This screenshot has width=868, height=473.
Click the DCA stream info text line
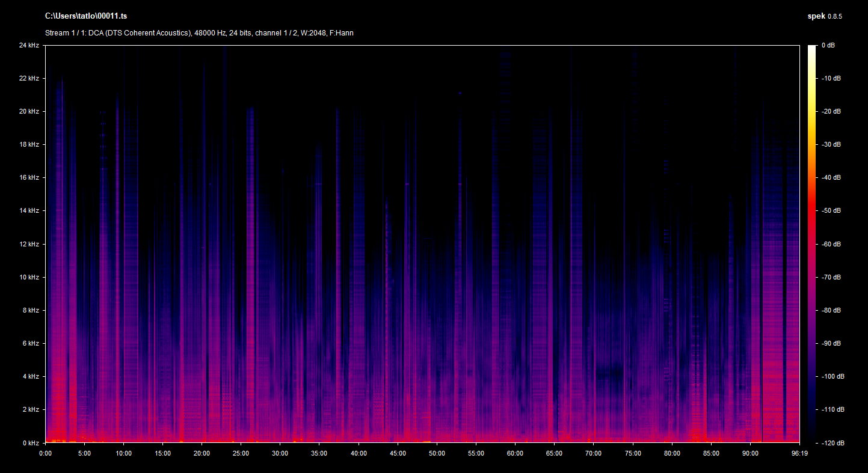tap(199, 33)
